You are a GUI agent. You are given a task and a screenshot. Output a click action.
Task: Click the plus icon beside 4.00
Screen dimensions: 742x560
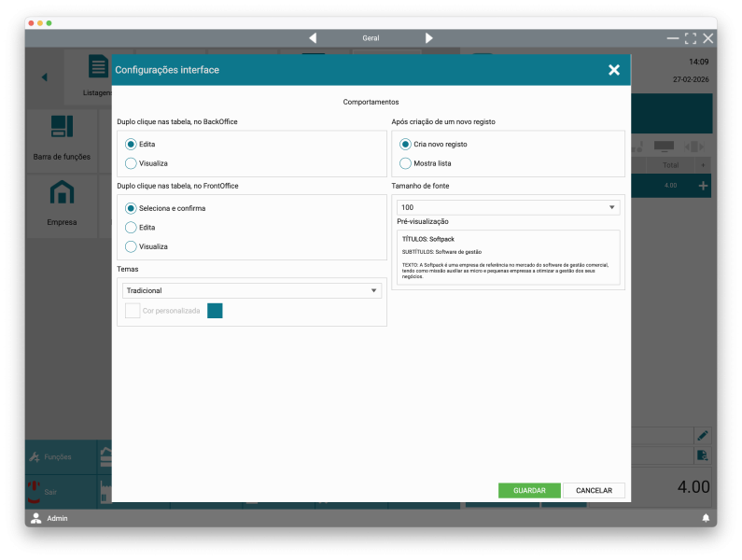(x=703, y=186)
